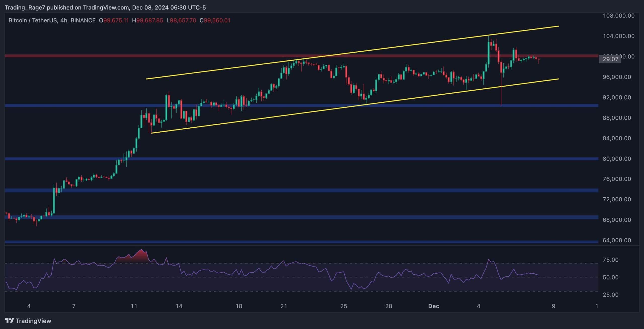Click the RSI 50.00 axis label
This screenshot has width=644, height=329.
(611, 277)
